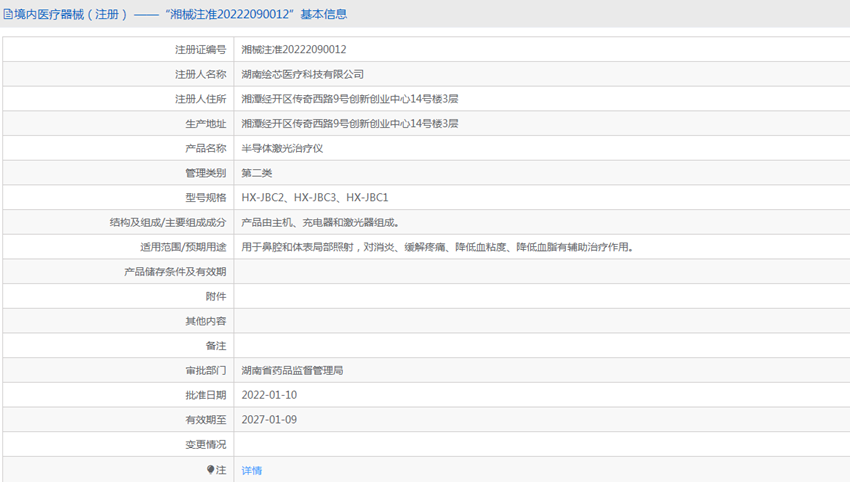850x482 pixels.
Task: Click the 生产地址 address value
Action: pyautogui.click(x=350, y=124)
